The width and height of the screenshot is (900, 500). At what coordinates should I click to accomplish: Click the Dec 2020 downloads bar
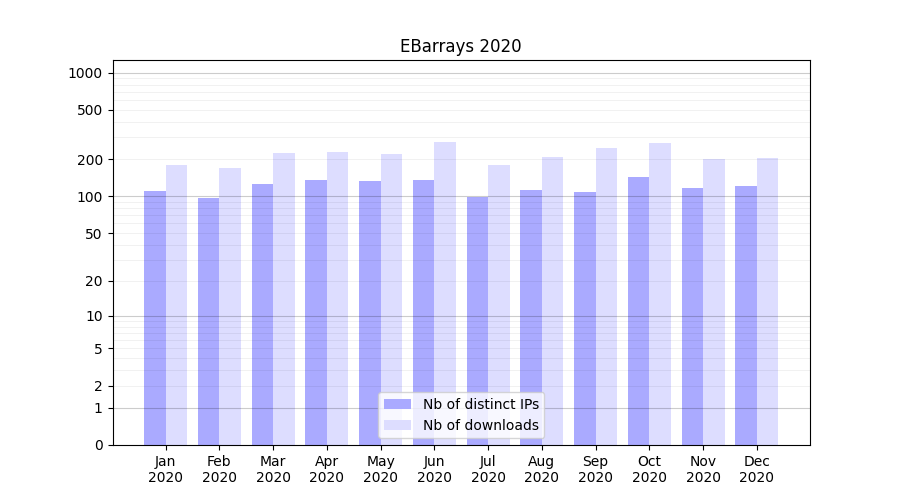768,301
